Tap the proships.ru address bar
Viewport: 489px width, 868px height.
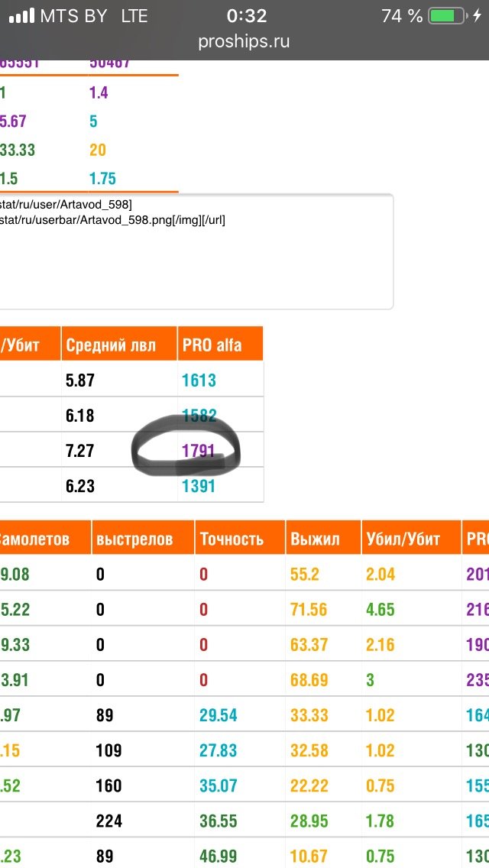pos(244,41)
